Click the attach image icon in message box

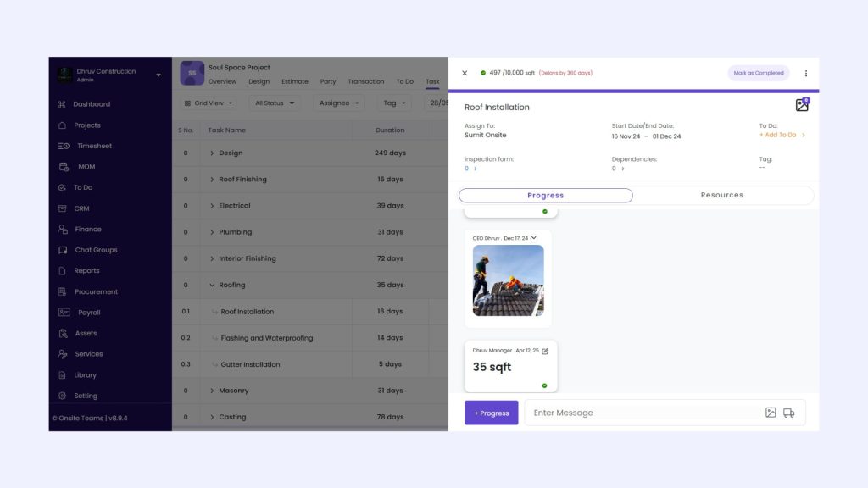click(x=771, y=413)
